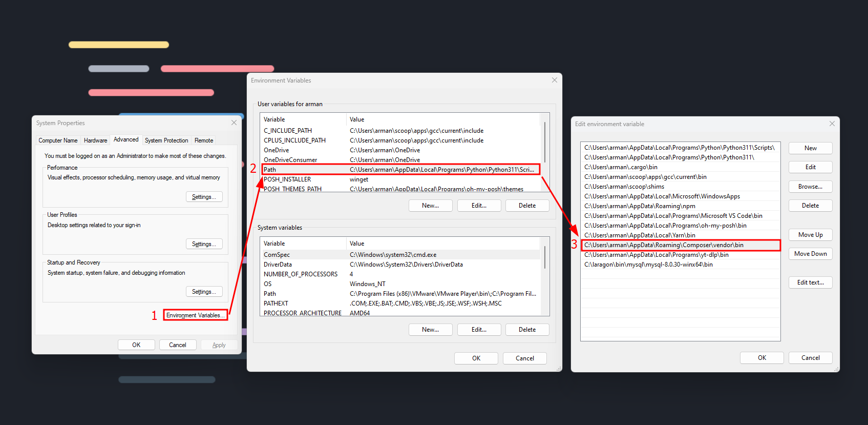
Task: Click Delete under System variables
Action: [x=527, y=330]
